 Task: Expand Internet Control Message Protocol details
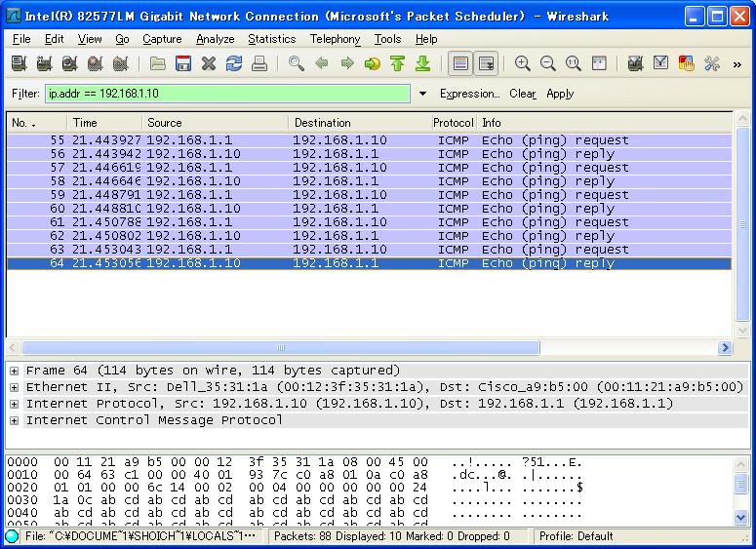(x=14, y=420)
